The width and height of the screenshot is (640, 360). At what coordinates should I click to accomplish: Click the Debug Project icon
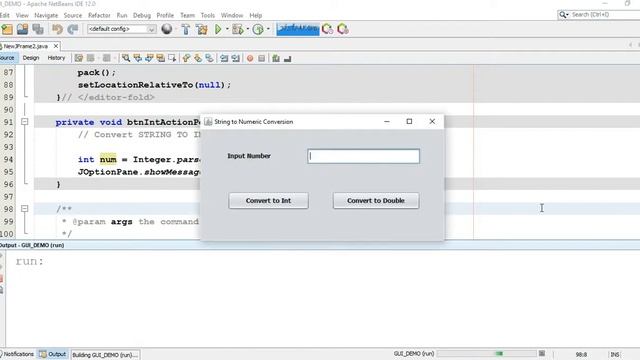(237, 29)
